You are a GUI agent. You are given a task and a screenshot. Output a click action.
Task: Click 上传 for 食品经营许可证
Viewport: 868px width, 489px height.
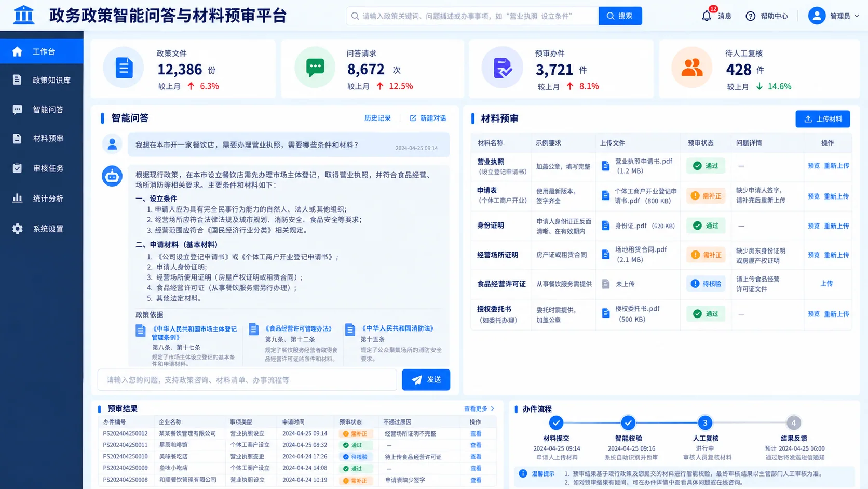pyautogui.click(x=826, y=284)
